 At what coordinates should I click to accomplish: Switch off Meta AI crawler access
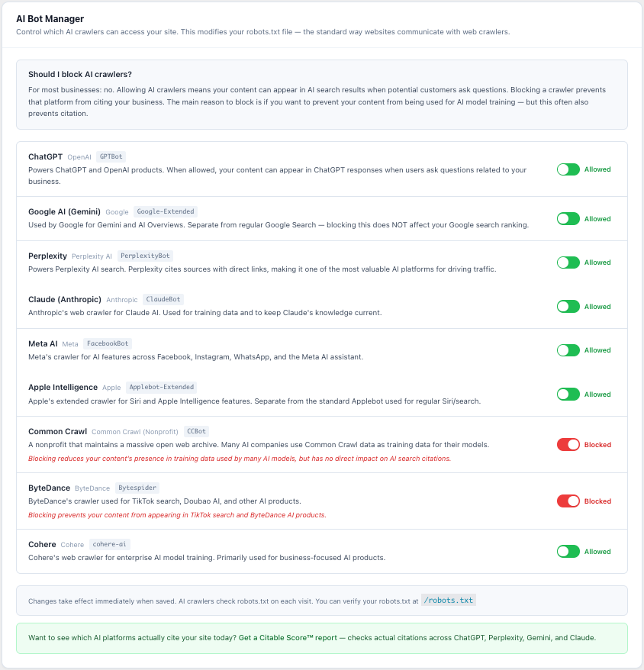(568, 349)
